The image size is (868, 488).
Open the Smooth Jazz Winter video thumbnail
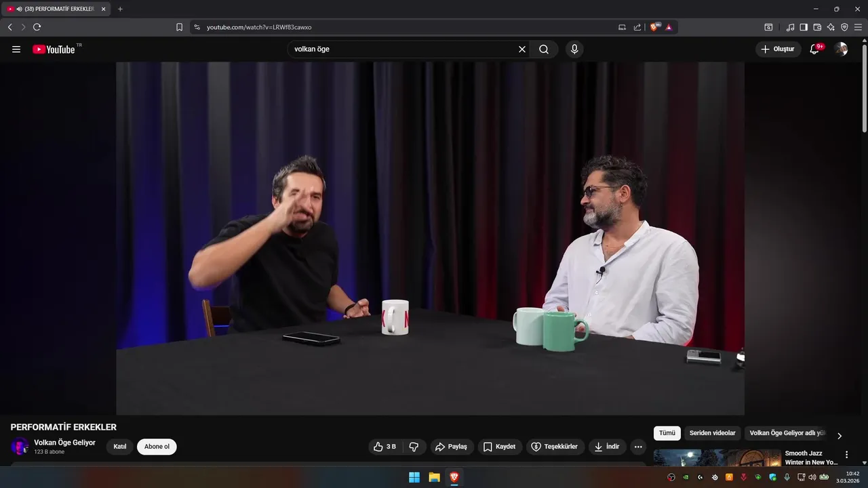click(x=717, y=457)
